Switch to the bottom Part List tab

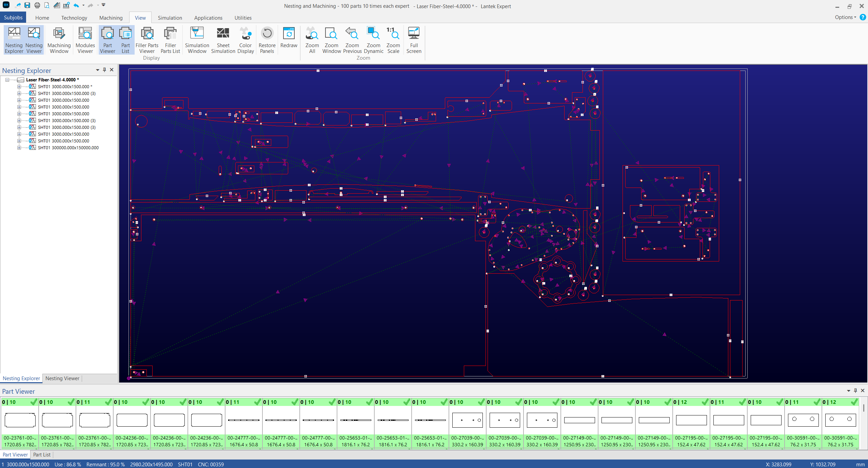tap(42, 455)
